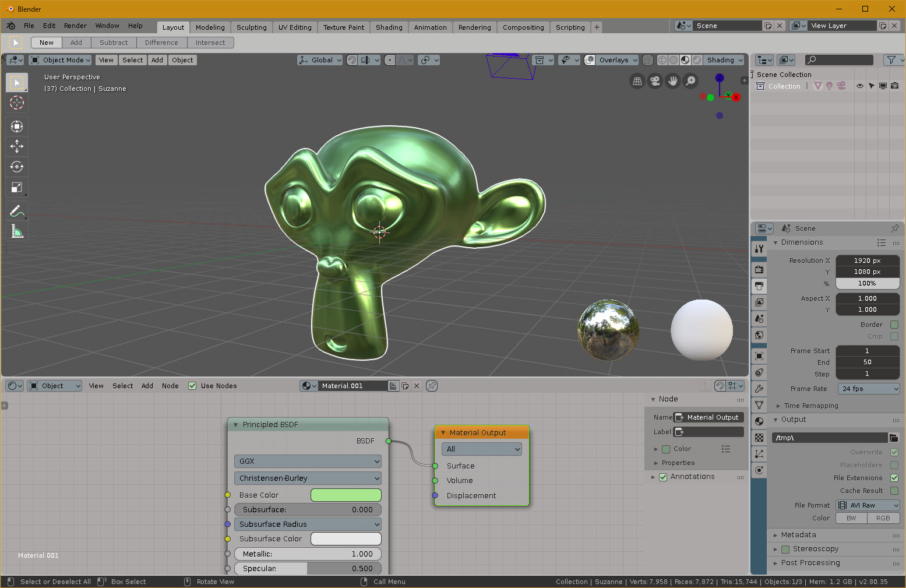Select the Scale tool
The image size is (906, 588).
coord(17,187)
